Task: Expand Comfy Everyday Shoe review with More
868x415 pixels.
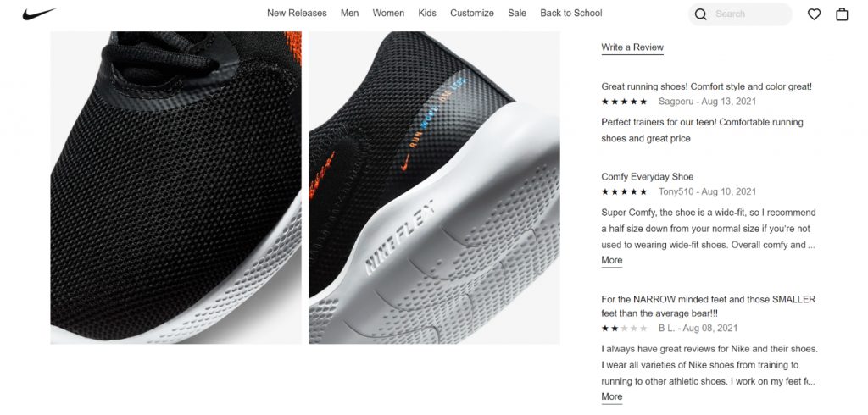Action: coord(612,261)
